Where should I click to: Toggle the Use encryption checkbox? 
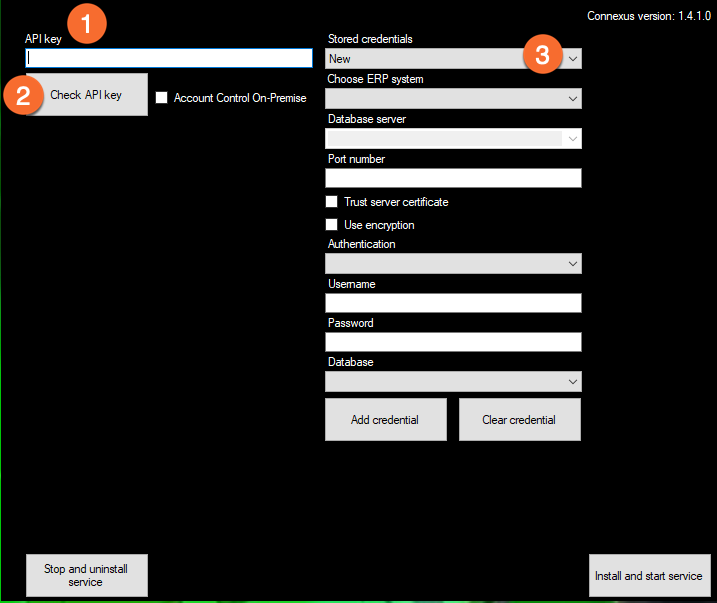(x=332, y=225)
